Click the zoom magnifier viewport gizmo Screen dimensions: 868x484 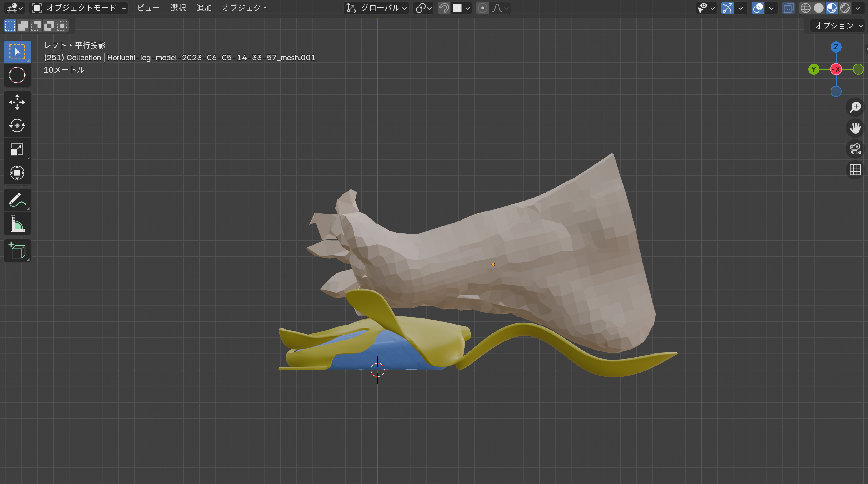pyautogui.click(x=855, y=107)
